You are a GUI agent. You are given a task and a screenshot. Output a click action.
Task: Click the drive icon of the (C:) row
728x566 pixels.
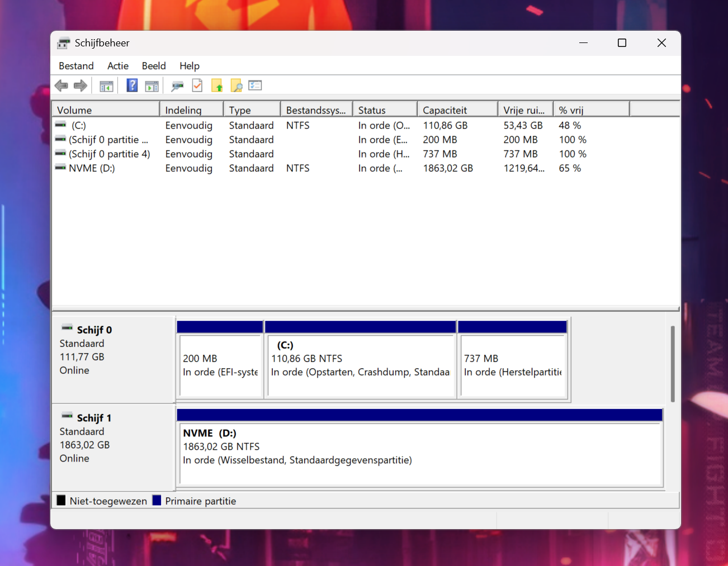pyautogui.click(x=60, y=125)
